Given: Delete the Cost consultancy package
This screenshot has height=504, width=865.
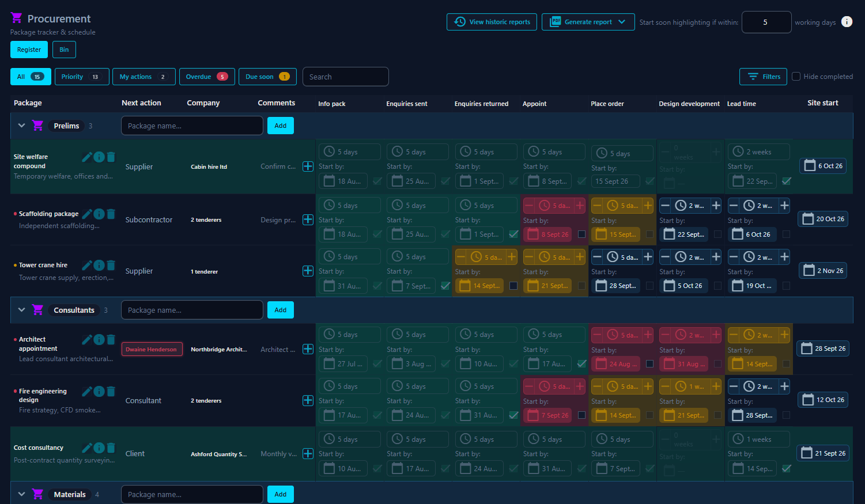Looking at the screenshot, I should pos(111,448).
